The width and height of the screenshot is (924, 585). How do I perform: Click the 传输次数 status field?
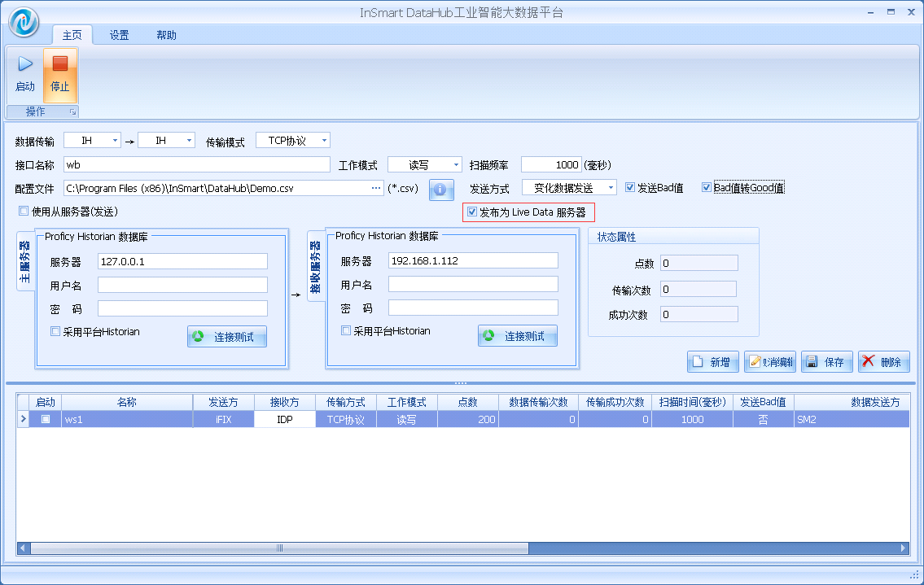point(698,289)
